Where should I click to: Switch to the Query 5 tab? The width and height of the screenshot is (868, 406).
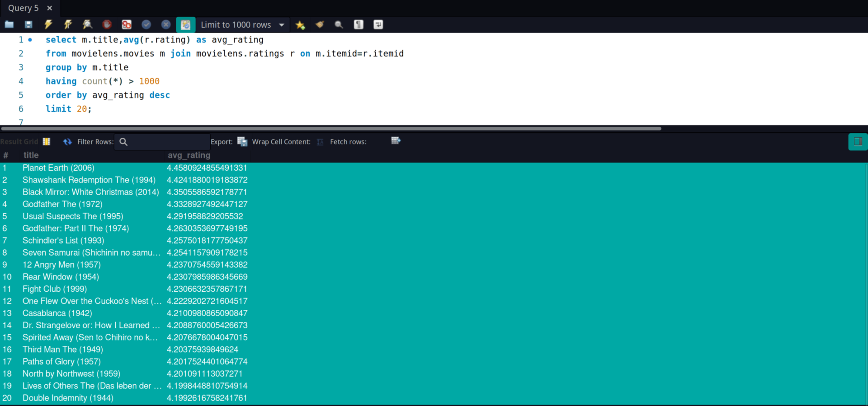[x=24, y=8]
